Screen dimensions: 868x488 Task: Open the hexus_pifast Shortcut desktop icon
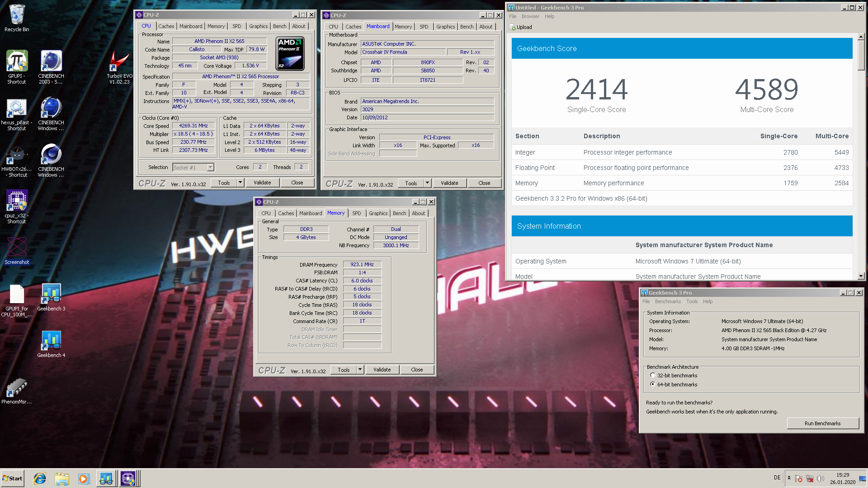tap(17, 114)
